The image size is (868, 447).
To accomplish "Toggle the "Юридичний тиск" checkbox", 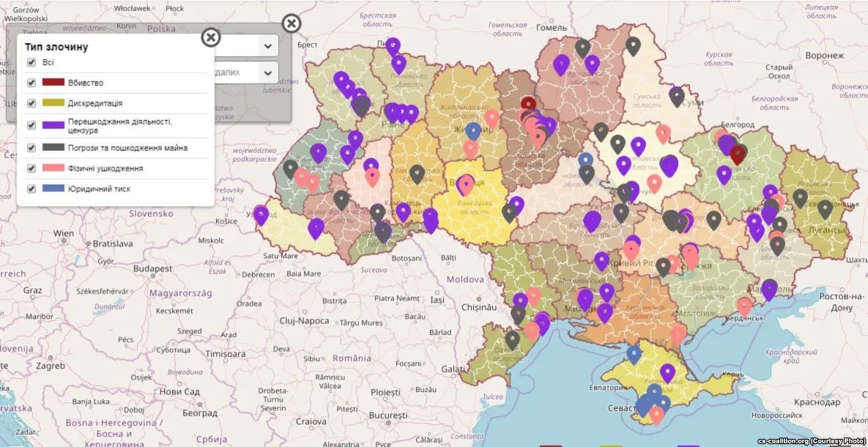I will (x=30, y=188).
